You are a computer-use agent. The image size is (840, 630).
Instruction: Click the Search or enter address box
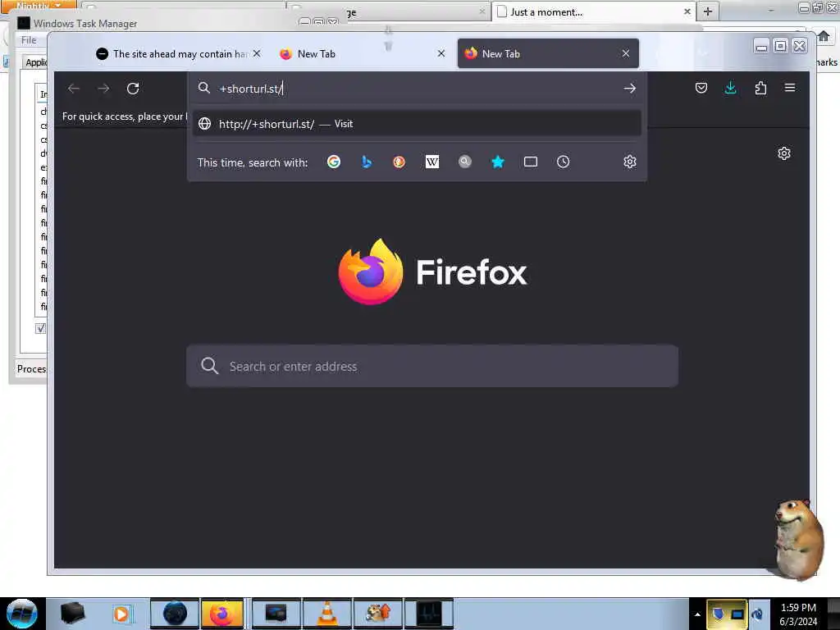(x=431, y=366)
